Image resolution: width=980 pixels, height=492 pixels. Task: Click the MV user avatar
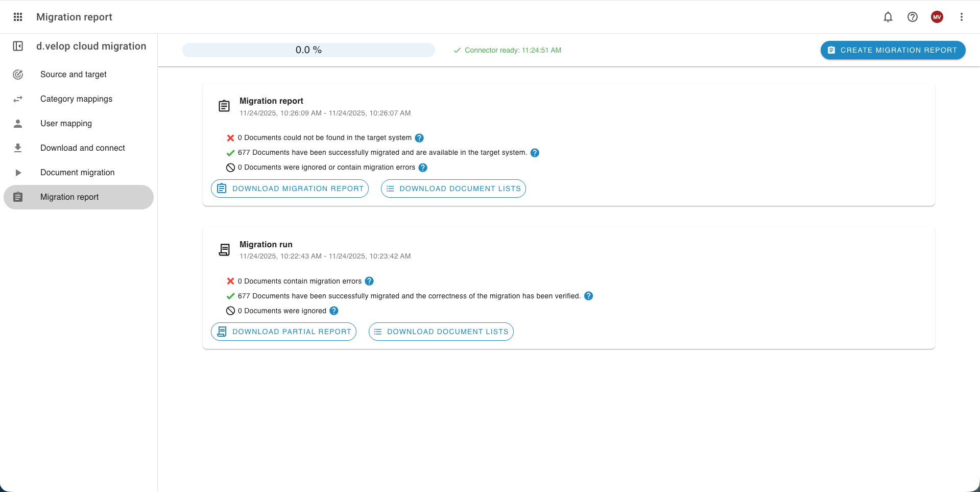937,17
